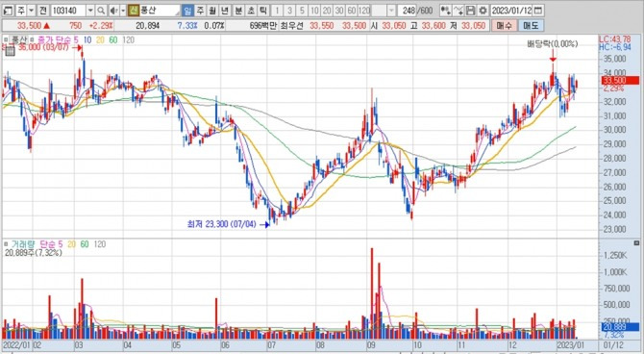Select the 120 interval button
The image size is (644, 354).
pos(364,11)
